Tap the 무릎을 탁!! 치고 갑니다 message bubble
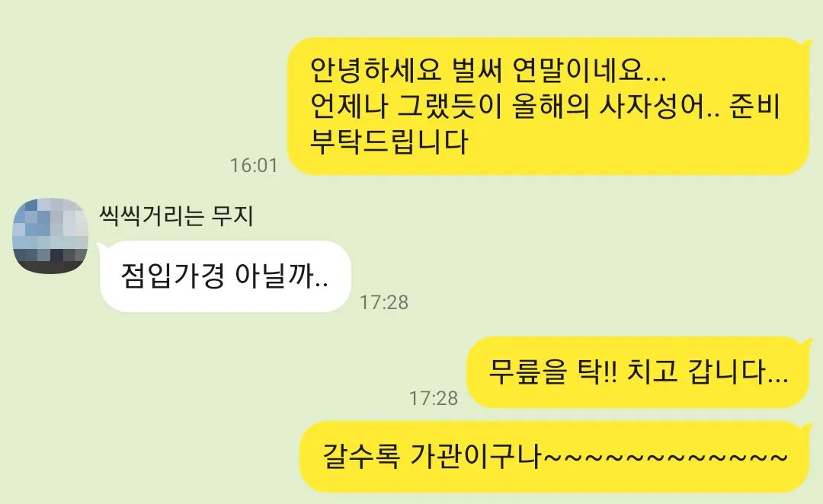 click(639, 372)
